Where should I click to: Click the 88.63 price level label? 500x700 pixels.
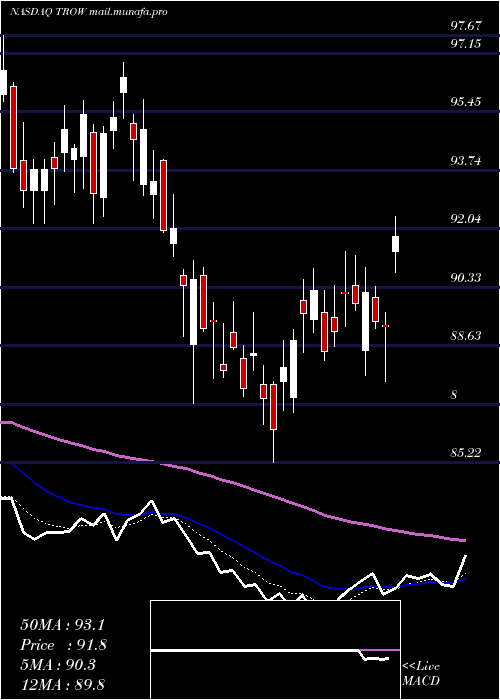[466, 336]
